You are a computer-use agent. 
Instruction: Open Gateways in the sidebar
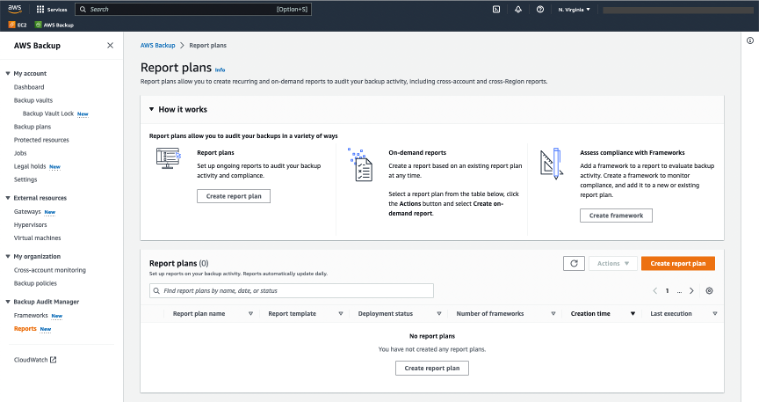tap(27, 211)
